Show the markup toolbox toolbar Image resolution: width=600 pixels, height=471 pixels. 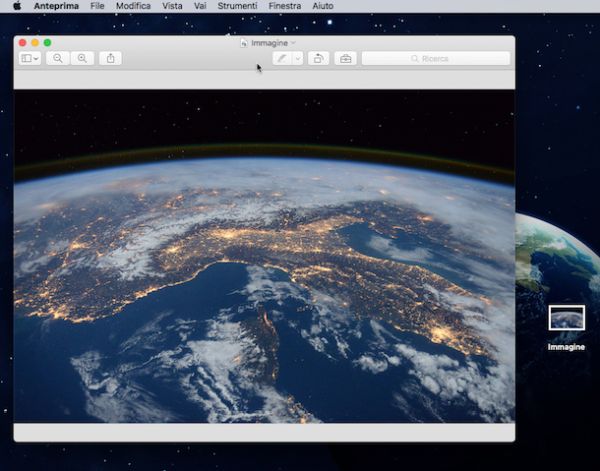[346, 59]
